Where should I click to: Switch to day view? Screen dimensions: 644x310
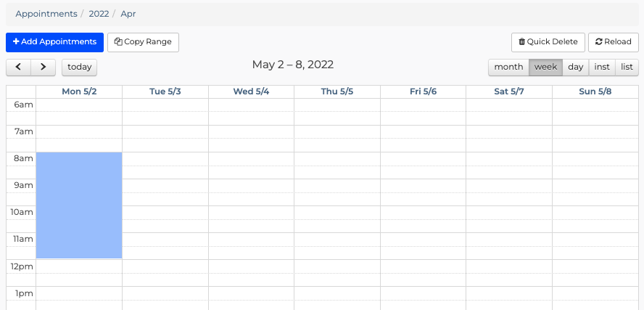575,68
